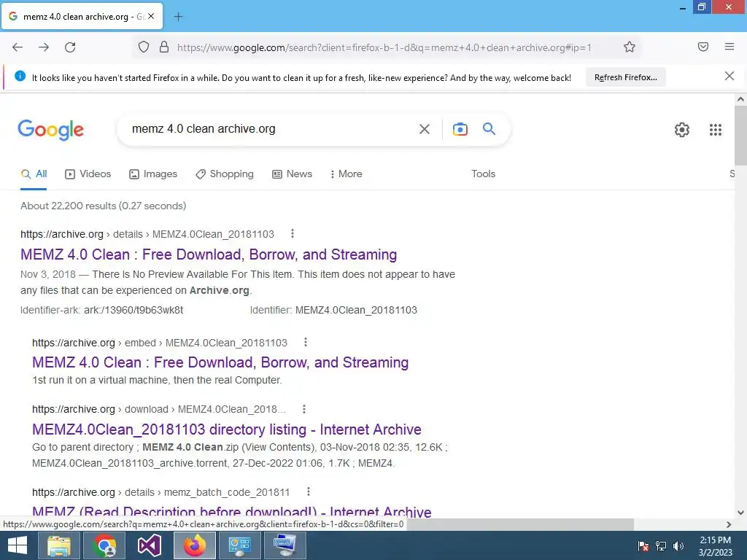The height and width of the screenshot is (560, 747).
Task: Clear the search box with the X icon
Action: coord(425,129)
